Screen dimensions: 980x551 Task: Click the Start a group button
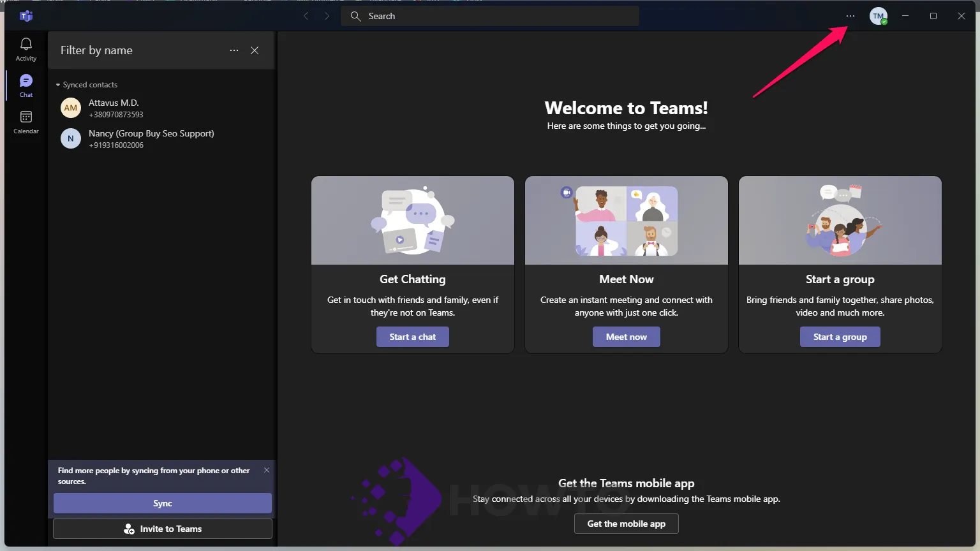[x=840, y=337]
